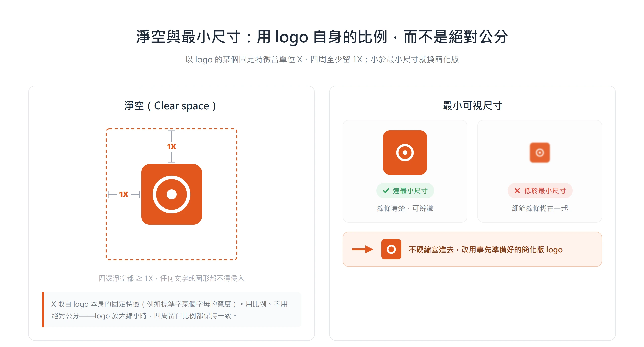
Task: Click the caption 四邊淨空都 ≥ 1X
Action: 172,278
